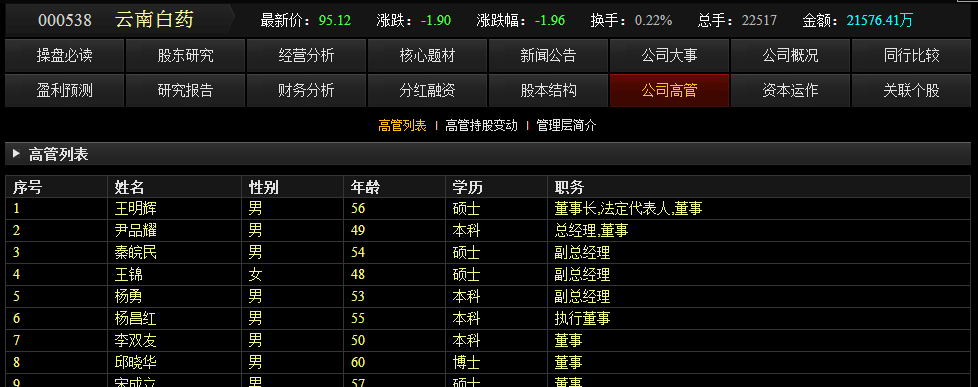This screenshot has height=387, width=978.
Task: Click the stock name 云南白药
Action: point(154,19)
